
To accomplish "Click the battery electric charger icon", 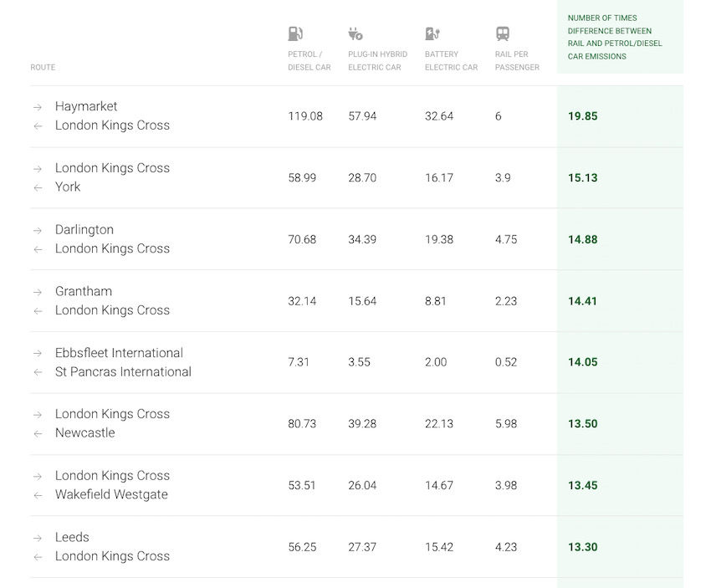I will point(432,34).
